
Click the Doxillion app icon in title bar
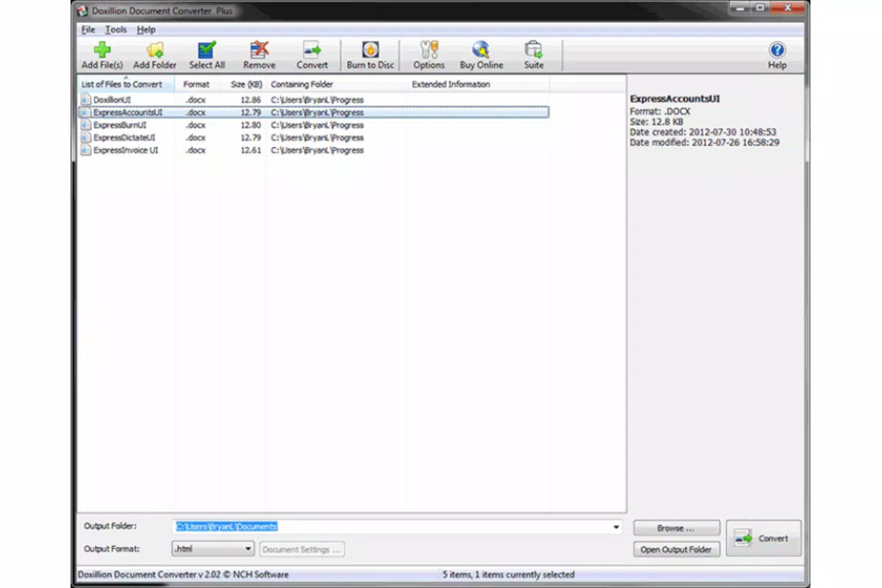click(x=83, y=11)
